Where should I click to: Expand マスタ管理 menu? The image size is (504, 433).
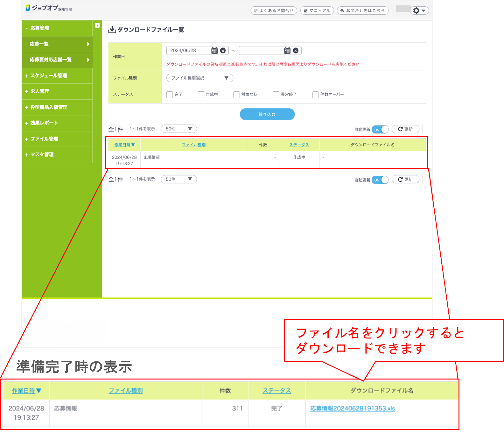point(57,154)
